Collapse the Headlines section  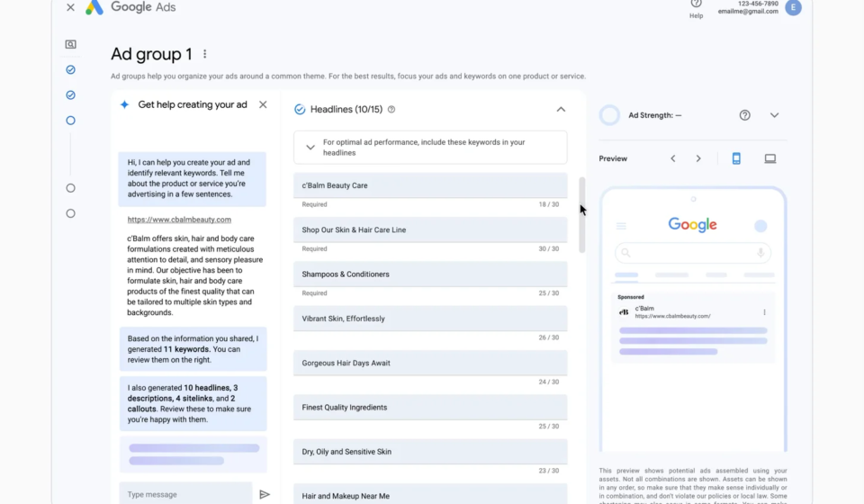[561, 110]
